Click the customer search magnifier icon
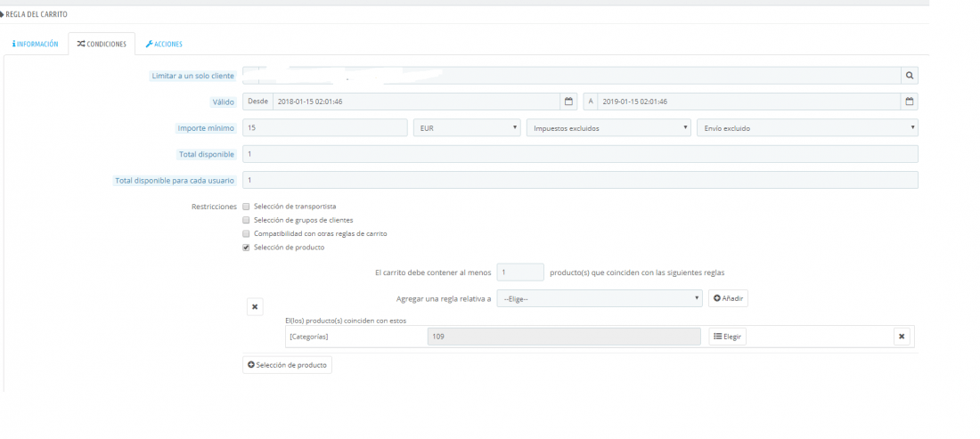Screen dimensions: 980x439 pos(910,76)
